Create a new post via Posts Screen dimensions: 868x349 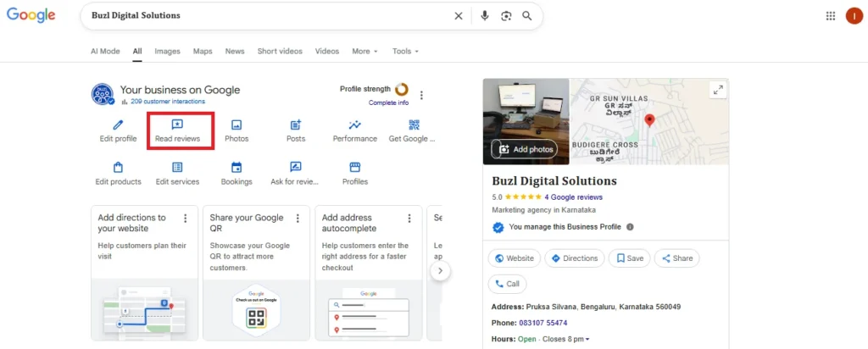(x=296, y=131)
